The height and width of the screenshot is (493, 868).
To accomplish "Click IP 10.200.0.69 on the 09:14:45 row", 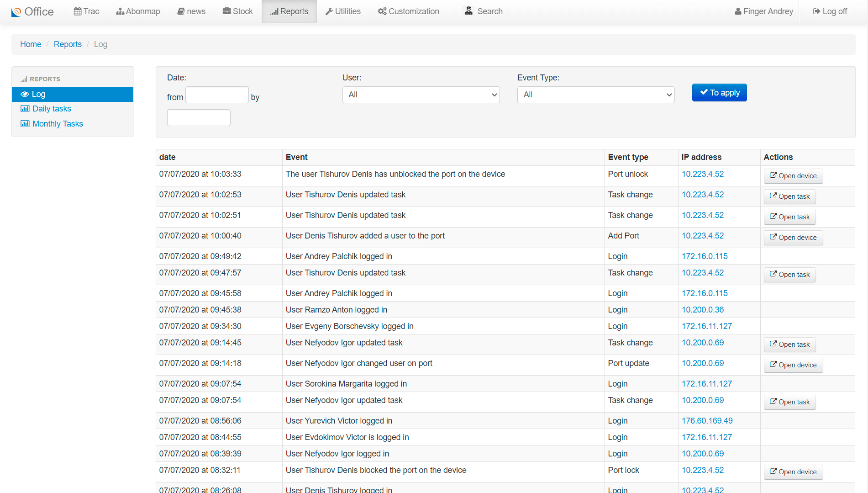I will (703, 343).
